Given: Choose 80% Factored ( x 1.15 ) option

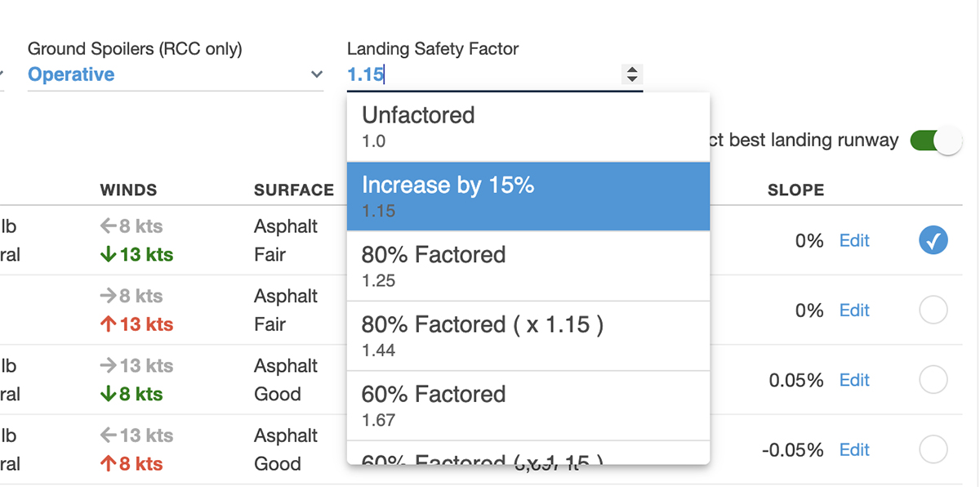Looking at the screenshot, I should (x=528, y=336).
